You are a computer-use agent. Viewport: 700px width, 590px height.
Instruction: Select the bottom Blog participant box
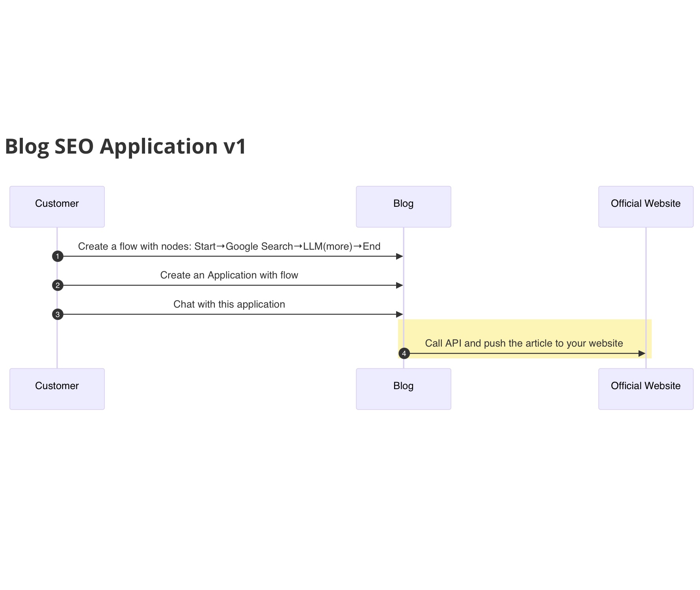(x=403, y=389)
